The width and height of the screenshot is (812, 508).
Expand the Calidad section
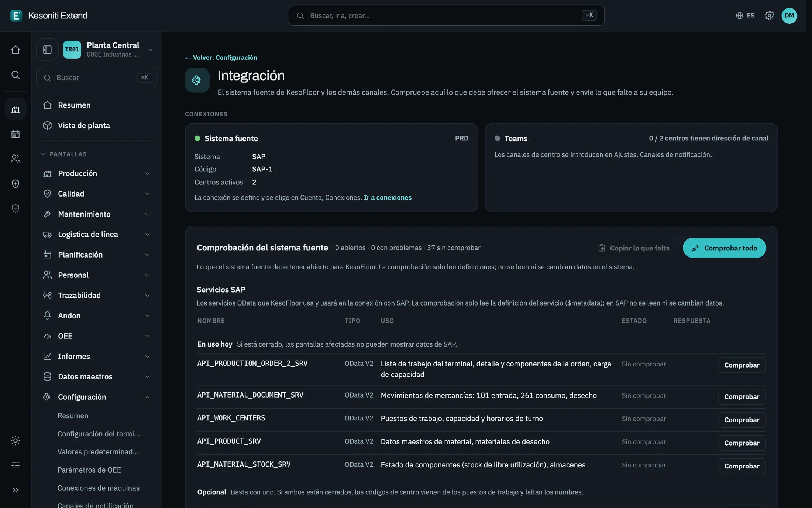tap(97, 194)
